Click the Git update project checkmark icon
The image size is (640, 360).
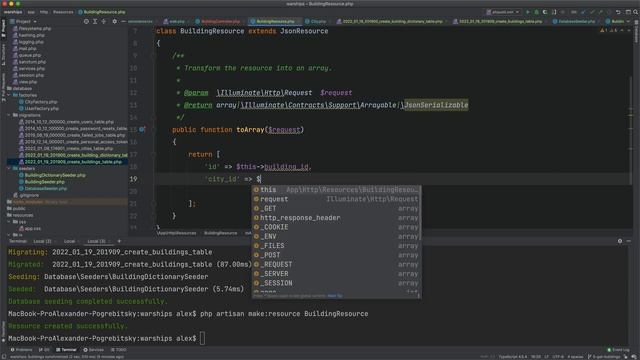583,12
